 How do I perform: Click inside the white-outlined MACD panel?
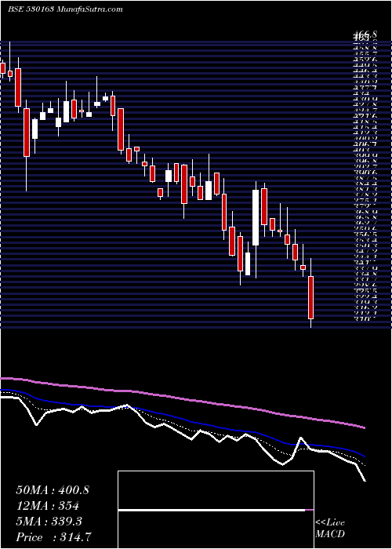(x=216, y=510)
